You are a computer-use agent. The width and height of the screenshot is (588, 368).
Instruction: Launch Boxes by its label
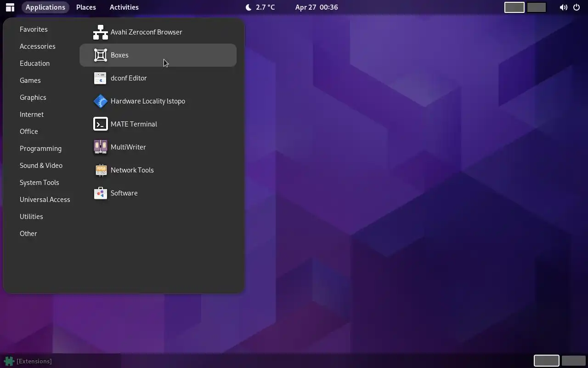(119, 55)
